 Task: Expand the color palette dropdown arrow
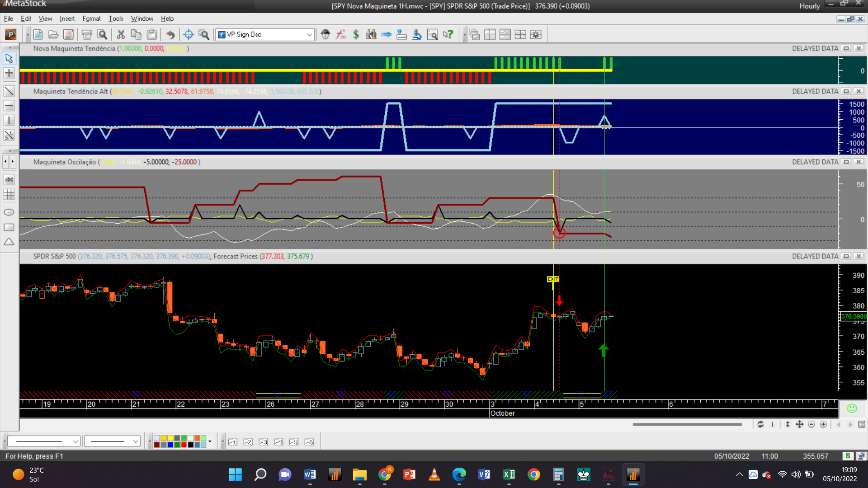tap(210, 441)
